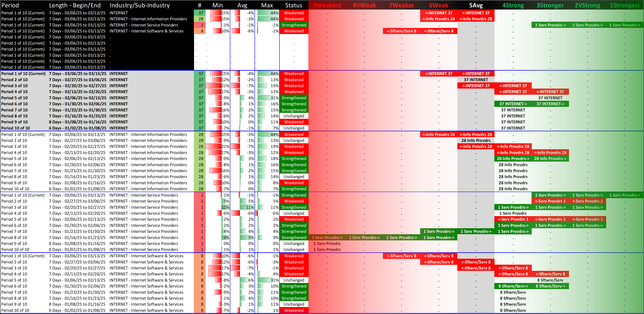The width and height of the screenshot is (644, 314).
Task: Click the Length - Begin/End header
Action: tap(75, 5)
